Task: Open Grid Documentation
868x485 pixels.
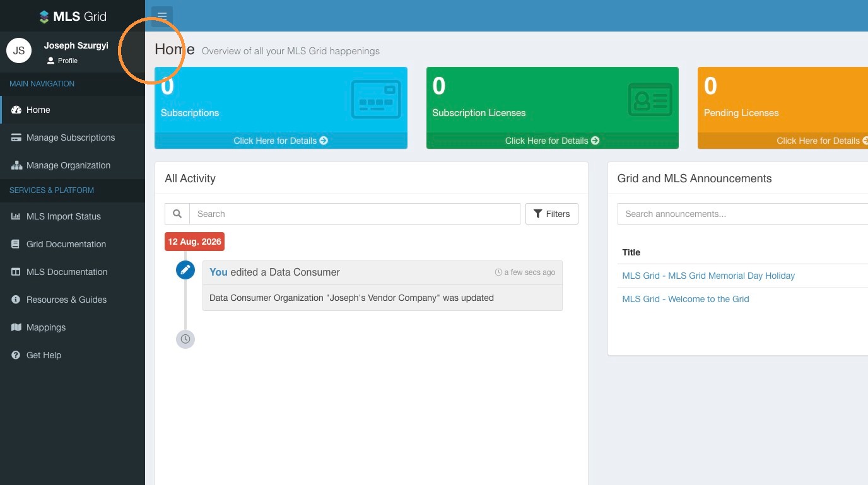Action: click(x=73, y=244)
